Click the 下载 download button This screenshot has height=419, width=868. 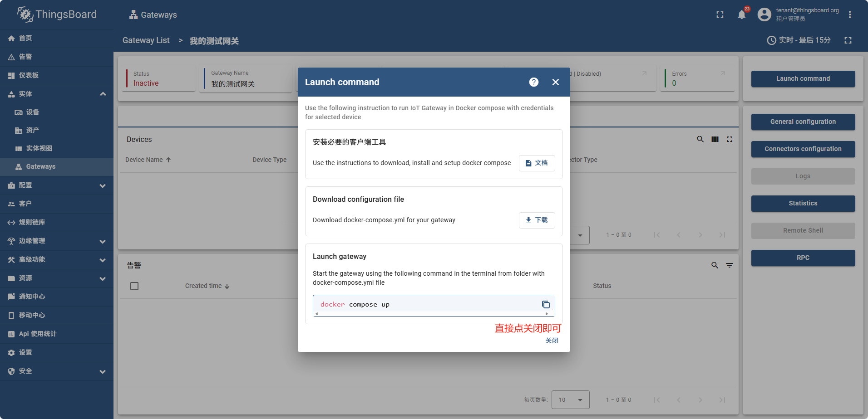pos(537,220)
